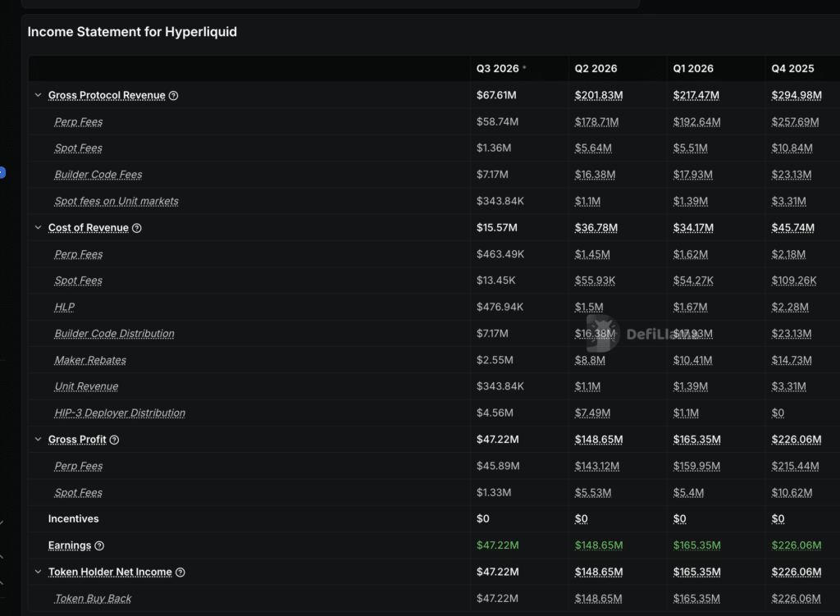Screen dimensions: 840x616
Task: Select the Maker Rebates row label
Action: [x=90, y=360]
